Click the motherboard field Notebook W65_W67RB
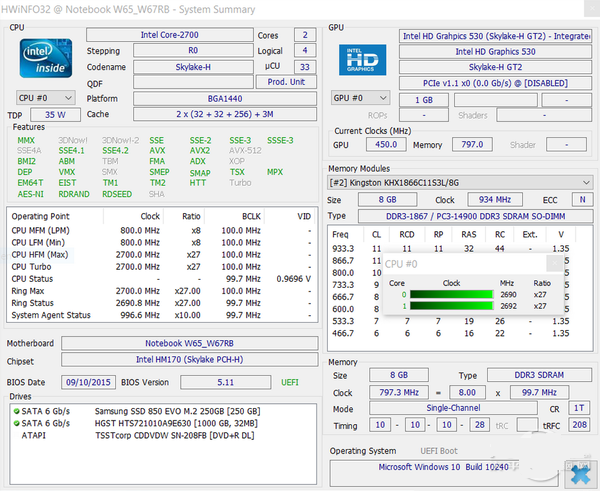 (x=189, y=343)
